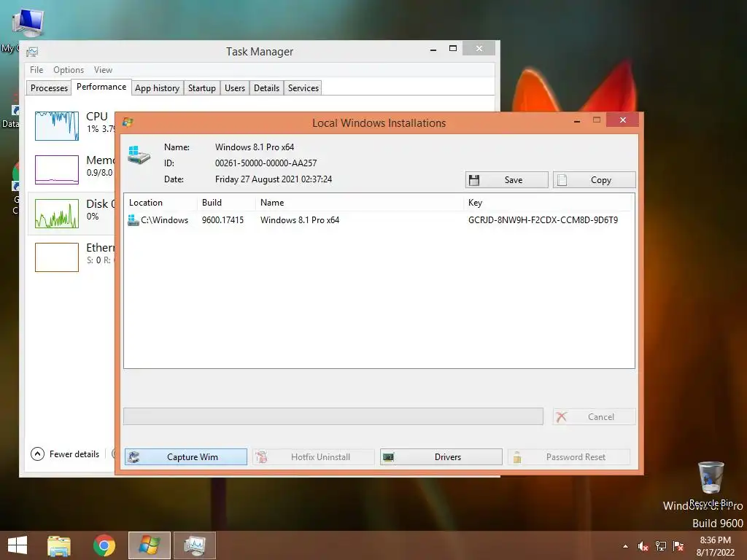Sort by the Key column header
Viewport: 747px width, 560px height.
pos(549,203)
